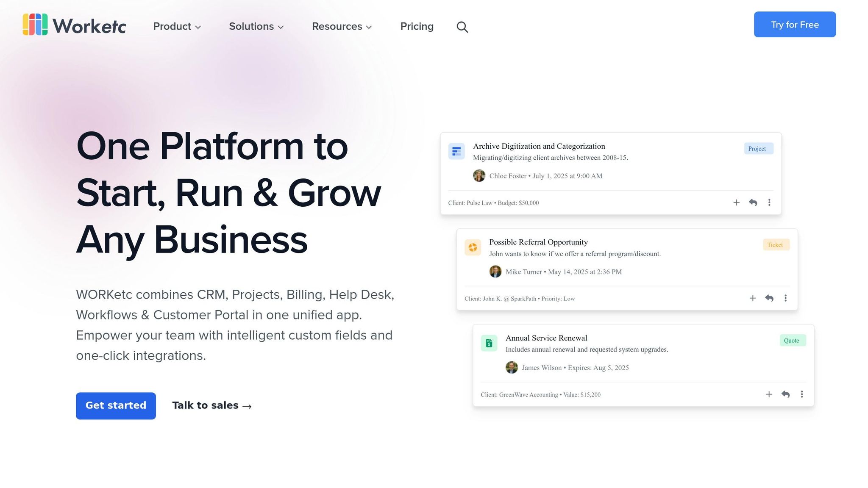This screenshot has width=868, height=488.
Task: Click "Includes annual renewal and requested system upgrades." text
Action: pyautogui.click(x=587, y=349)
